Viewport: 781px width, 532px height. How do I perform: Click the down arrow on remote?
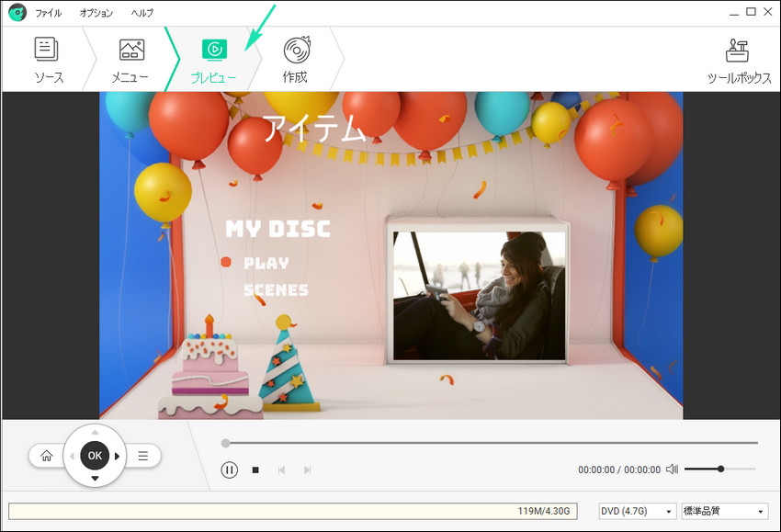point(95,478)
